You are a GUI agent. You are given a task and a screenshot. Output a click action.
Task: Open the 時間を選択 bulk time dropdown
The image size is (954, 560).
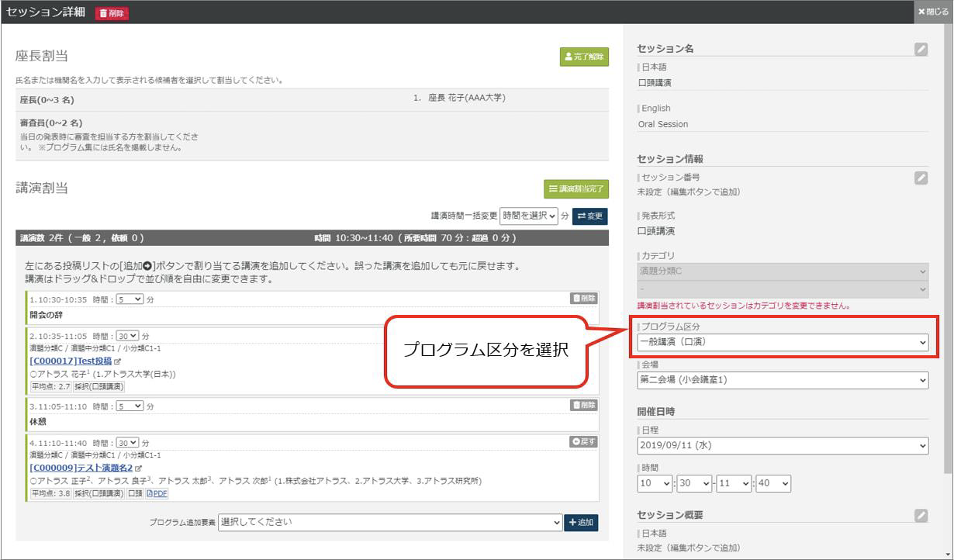529,216
